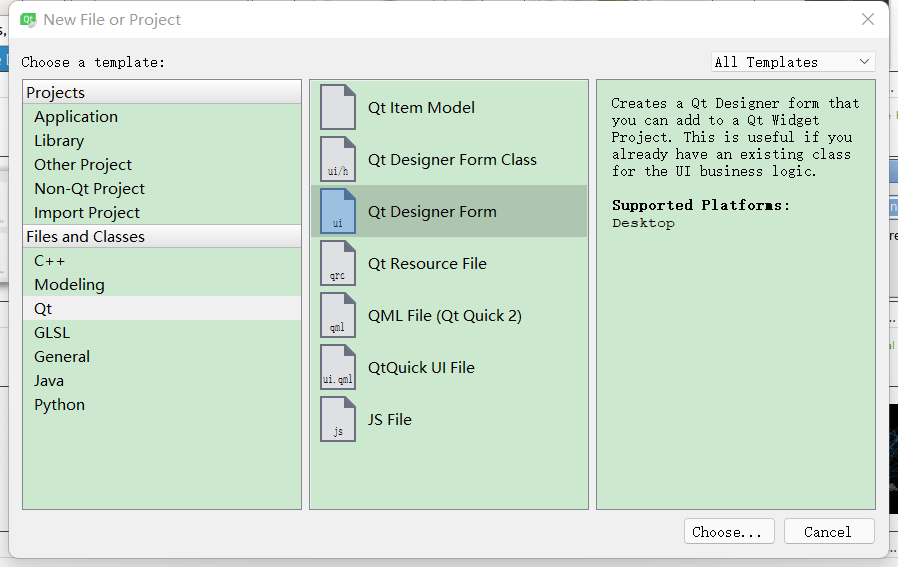898x567 pixels.
Task: Select the Non-Qt Project category
Action: pos(162,188)
